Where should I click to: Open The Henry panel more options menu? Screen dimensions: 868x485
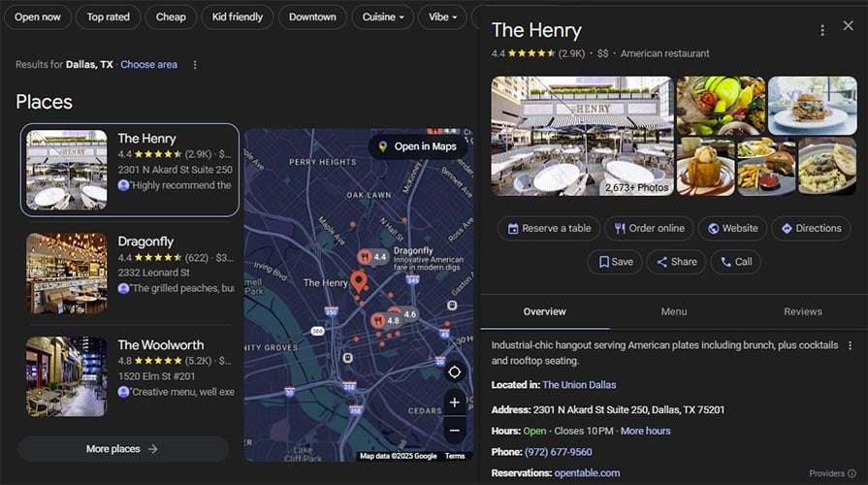pyautogui.click(x=822, y=30)
